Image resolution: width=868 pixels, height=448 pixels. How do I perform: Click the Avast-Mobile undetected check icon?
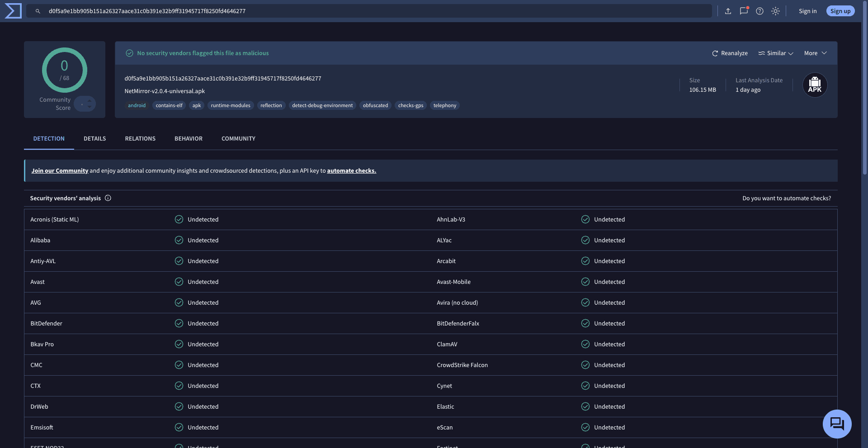585,282
